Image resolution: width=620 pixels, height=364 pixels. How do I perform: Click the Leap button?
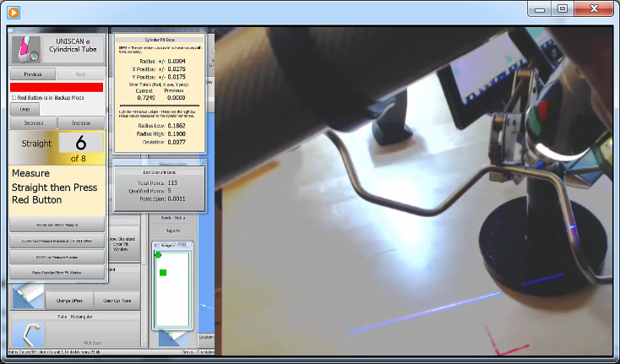click(x=24, y=110)
